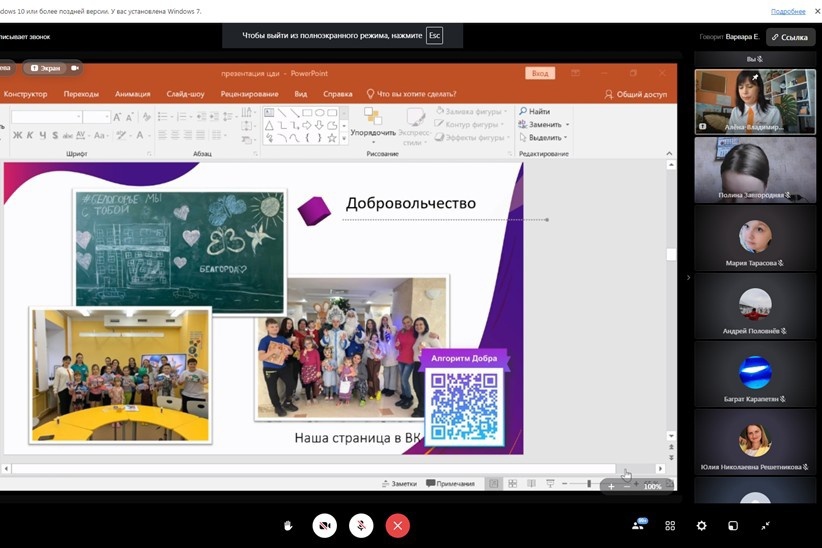Screen dimensions: 822x548
Task: Start slideshow from status bar icon
Action: tap(550, 483)
